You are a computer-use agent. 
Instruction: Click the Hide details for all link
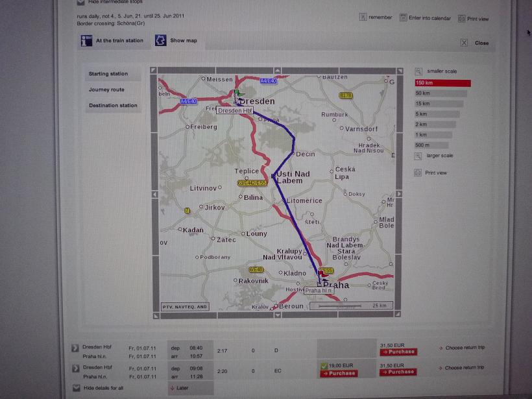click(104, 388)
